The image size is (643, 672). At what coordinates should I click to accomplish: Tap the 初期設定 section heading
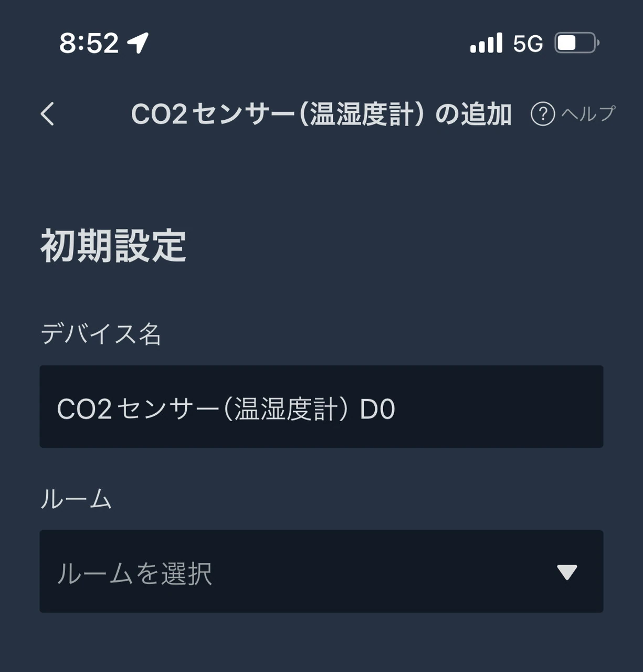click(x=113, y=246)
